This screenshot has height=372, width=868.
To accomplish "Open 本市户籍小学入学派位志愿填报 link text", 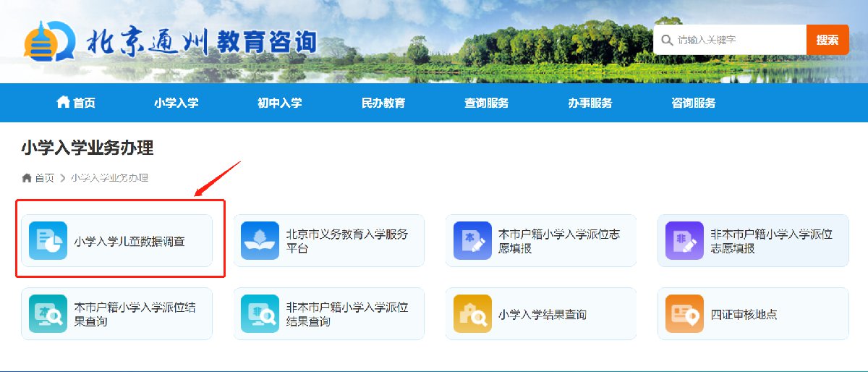I will (x=559, y=241).
